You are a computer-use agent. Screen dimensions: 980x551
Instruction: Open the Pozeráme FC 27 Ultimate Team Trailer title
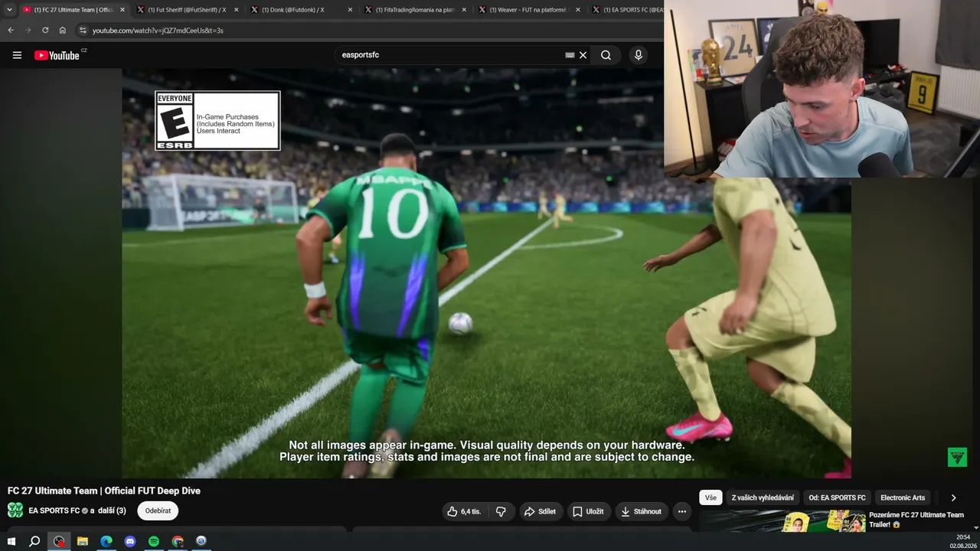pyautogui.click(x=916, y=520)
